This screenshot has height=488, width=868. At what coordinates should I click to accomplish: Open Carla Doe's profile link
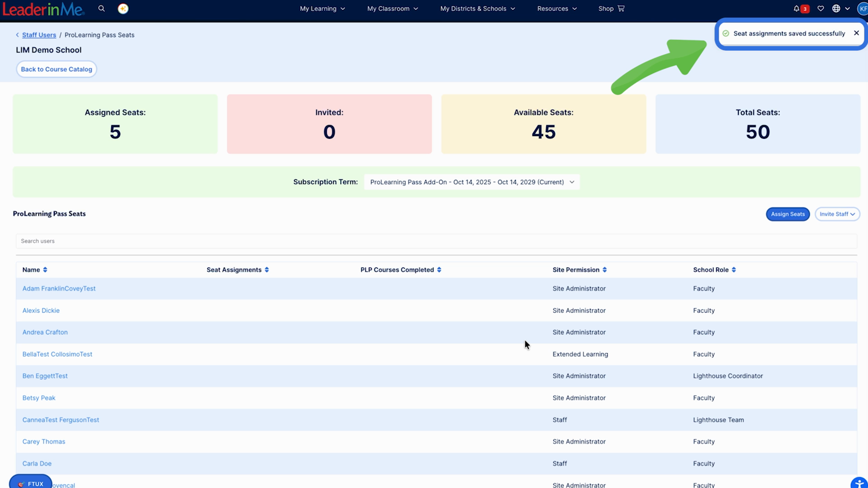tap(37, 464)
